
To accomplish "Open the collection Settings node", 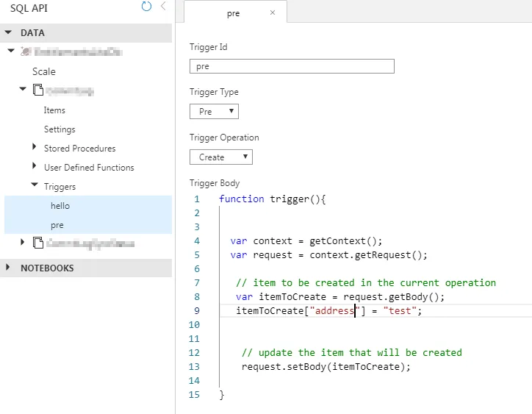I will click(60, 129).
